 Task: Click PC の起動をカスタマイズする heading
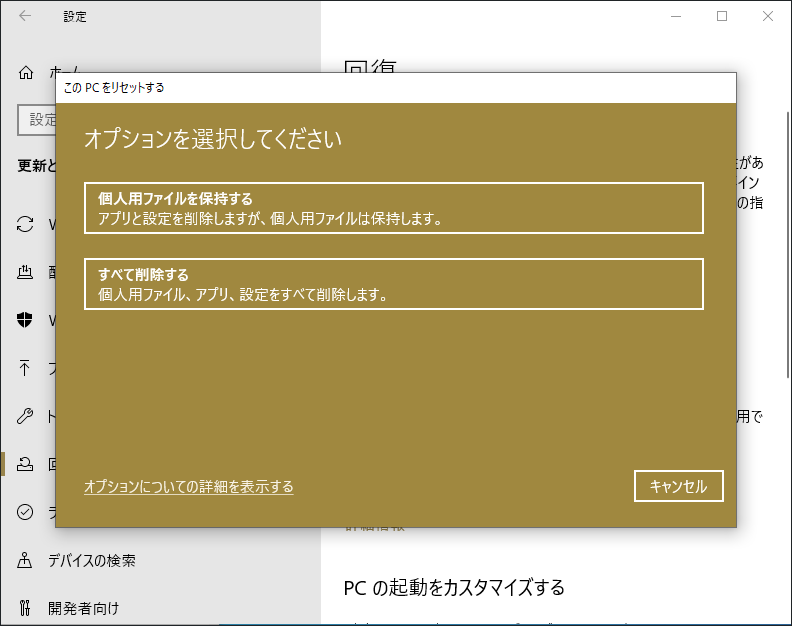tap(454, 588)
